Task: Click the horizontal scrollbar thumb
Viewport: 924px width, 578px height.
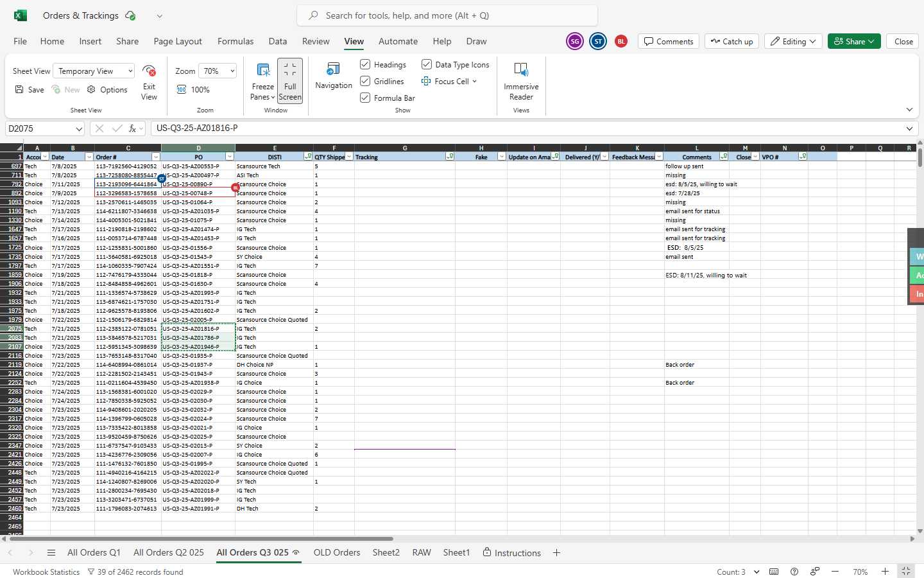Action: tap(200, 539)
